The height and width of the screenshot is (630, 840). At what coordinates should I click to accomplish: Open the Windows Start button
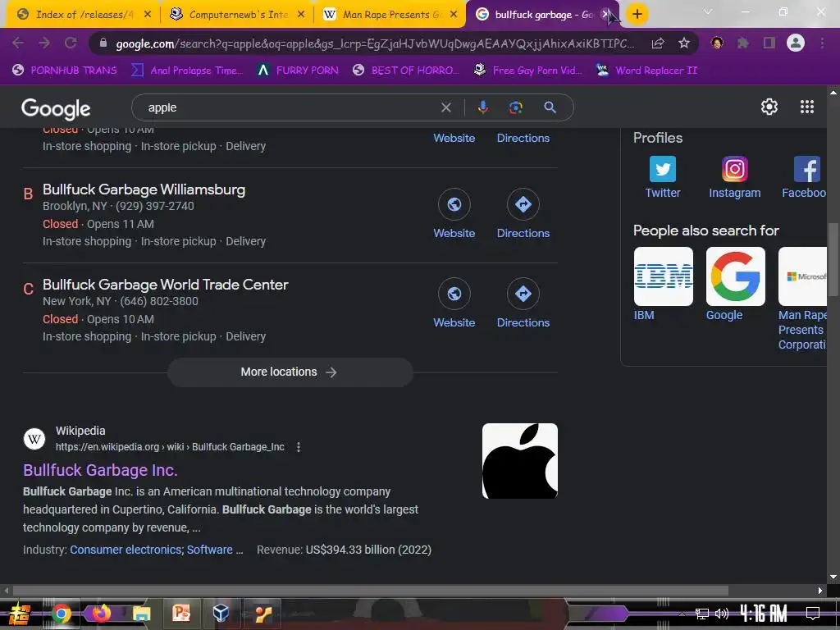[x=20, y=614]
